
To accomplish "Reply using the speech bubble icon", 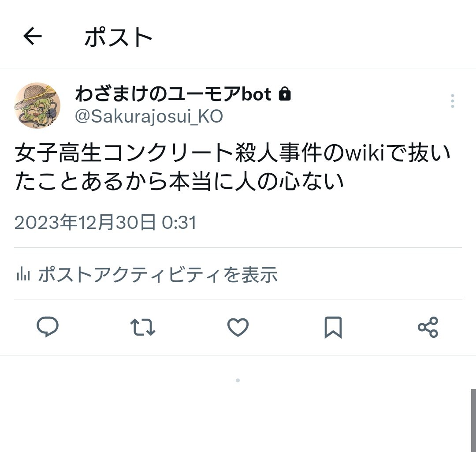I will 48,327.
